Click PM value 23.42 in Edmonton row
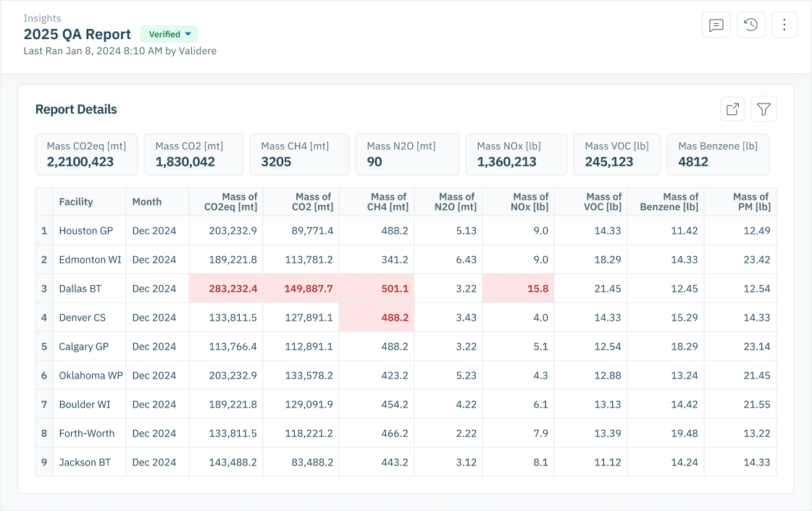 pos(757,260)
